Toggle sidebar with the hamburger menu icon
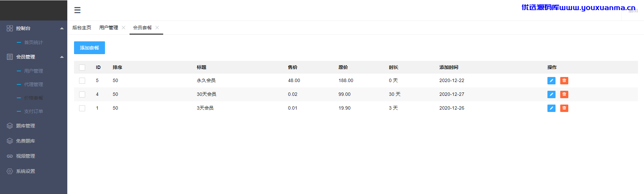The image size is (644, 194). pos(77,10)
